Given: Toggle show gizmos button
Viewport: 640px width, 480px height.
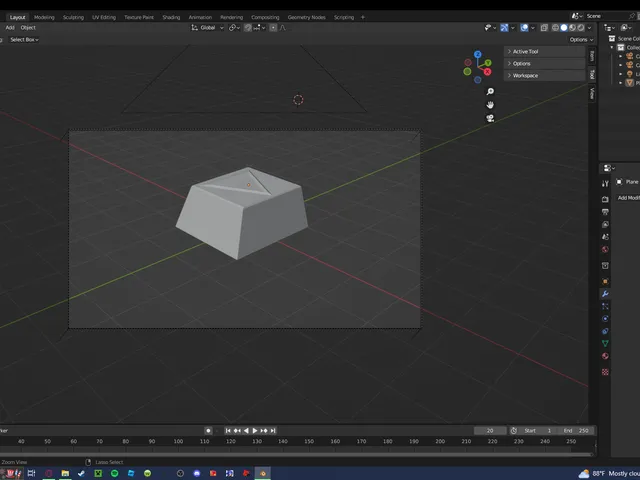Looking at the screenshot, I should (x=504, y=28).
